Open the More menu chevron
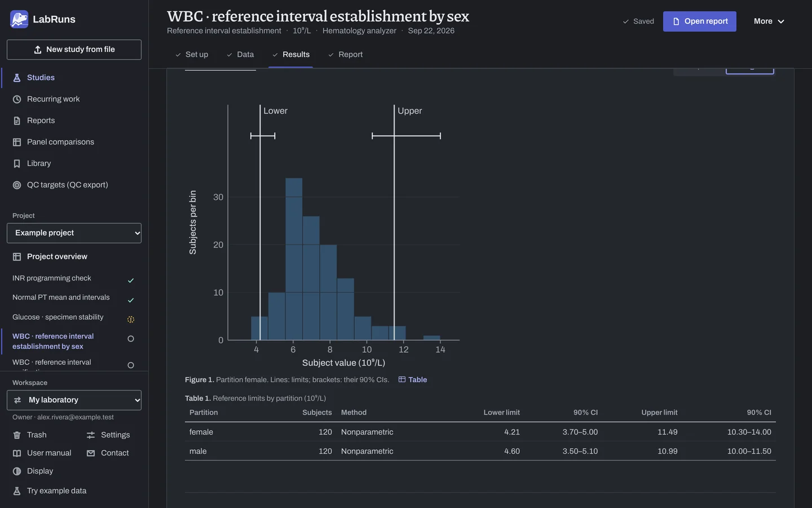 pyautogui.click(x=781, y=21)
